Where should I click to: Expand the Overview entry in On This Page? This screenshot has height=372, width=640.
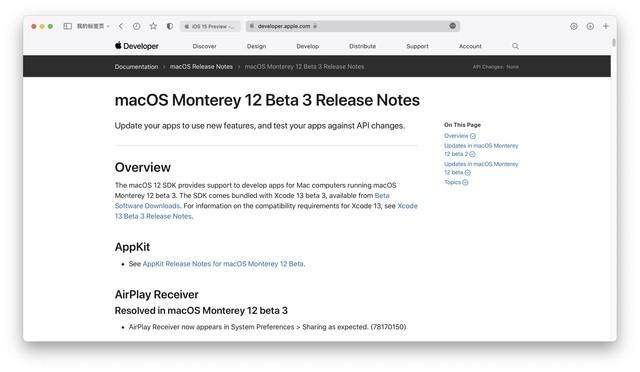(460, 136)
